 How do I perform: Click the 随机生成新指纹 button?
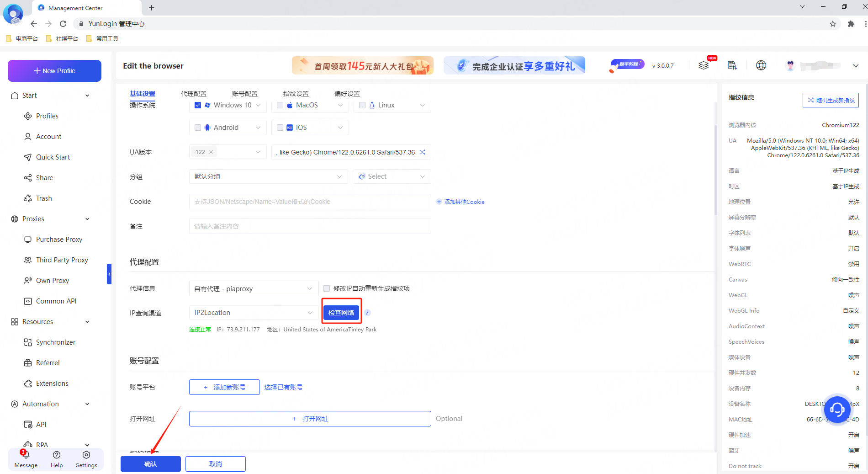point(831,100)
